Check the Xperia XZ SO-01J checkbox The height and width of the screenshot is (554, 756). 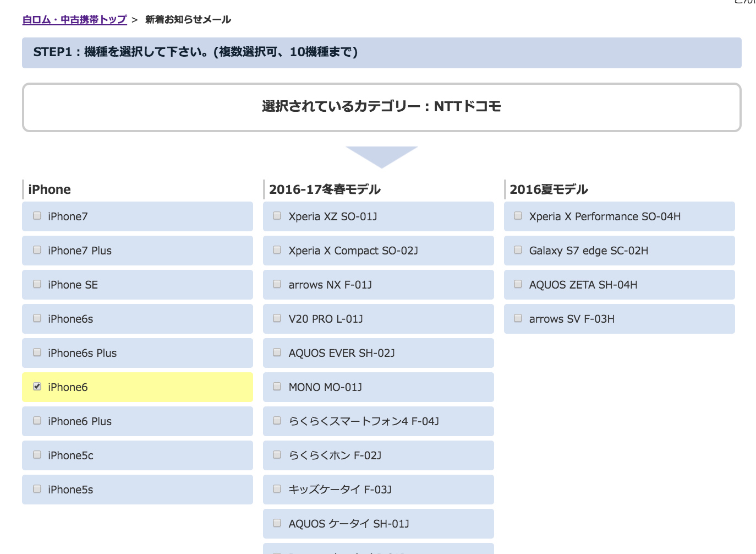[277, 216]
